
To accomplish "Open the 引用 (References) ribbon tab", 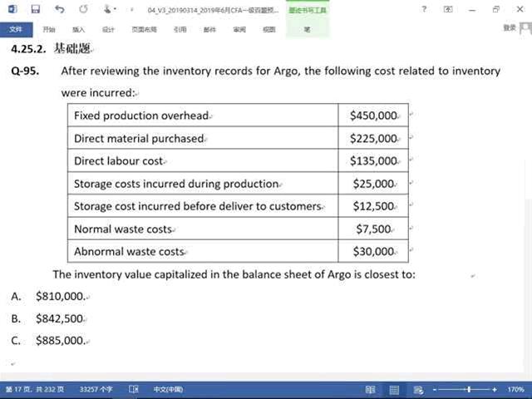I will (180, 30).
